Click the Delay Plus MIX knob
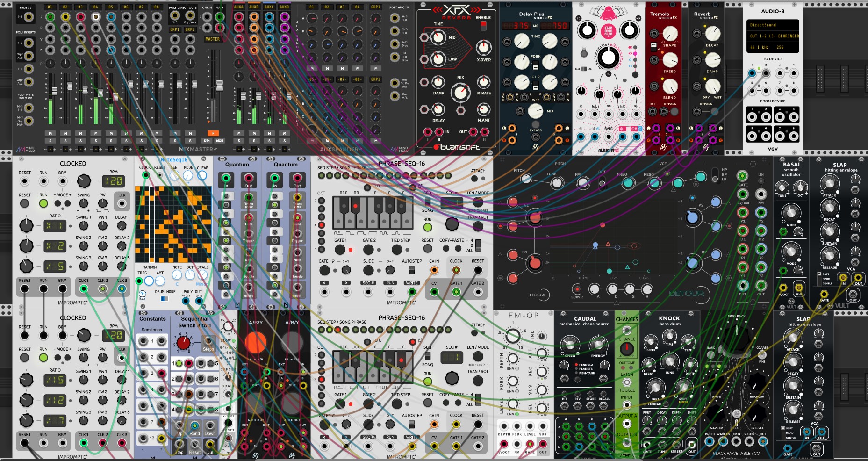 (535, 111)
